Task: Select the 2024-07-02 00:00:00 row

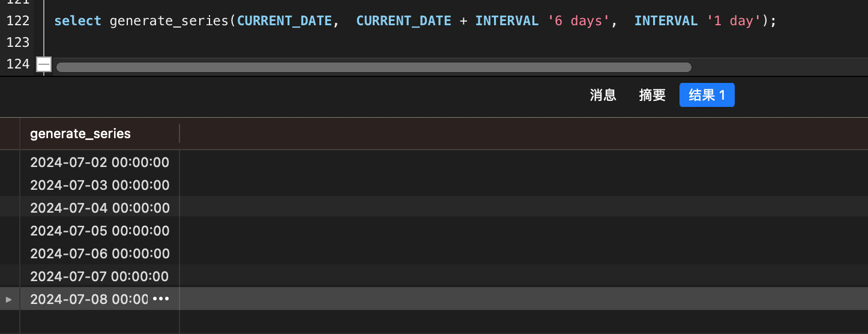Action: [x=100, y=162]
